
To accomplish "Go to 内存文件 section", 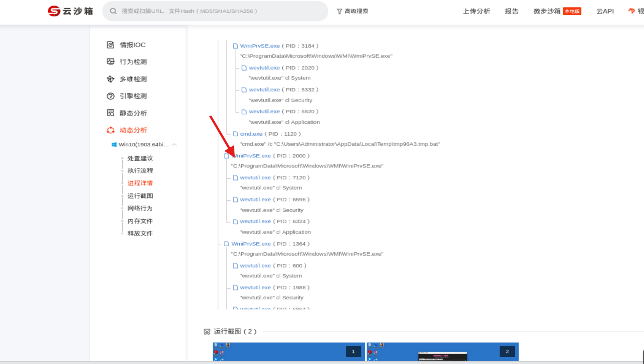I will [140, 221].
